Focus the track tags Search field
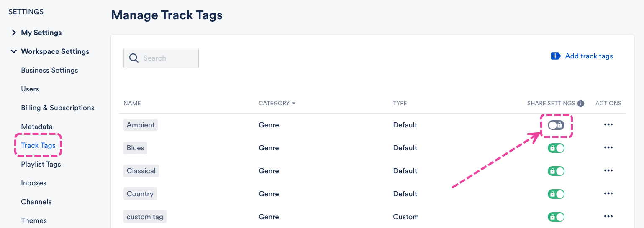The image size is (644, 228). point(167,58)
